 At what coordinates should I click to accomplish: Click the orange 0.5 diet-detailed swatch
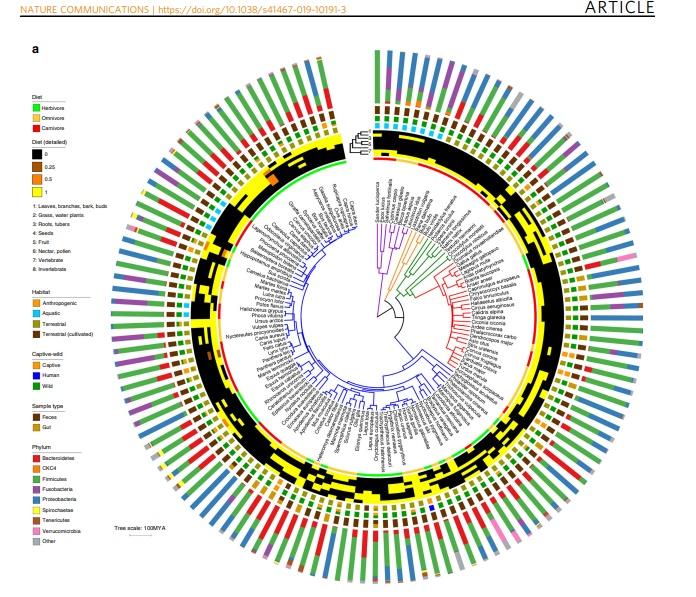coord(37,179)
